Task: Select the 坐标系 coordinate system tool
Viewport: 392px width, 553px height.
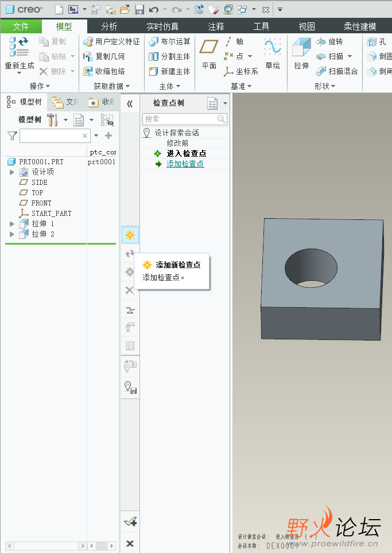Action: [241, 71]
